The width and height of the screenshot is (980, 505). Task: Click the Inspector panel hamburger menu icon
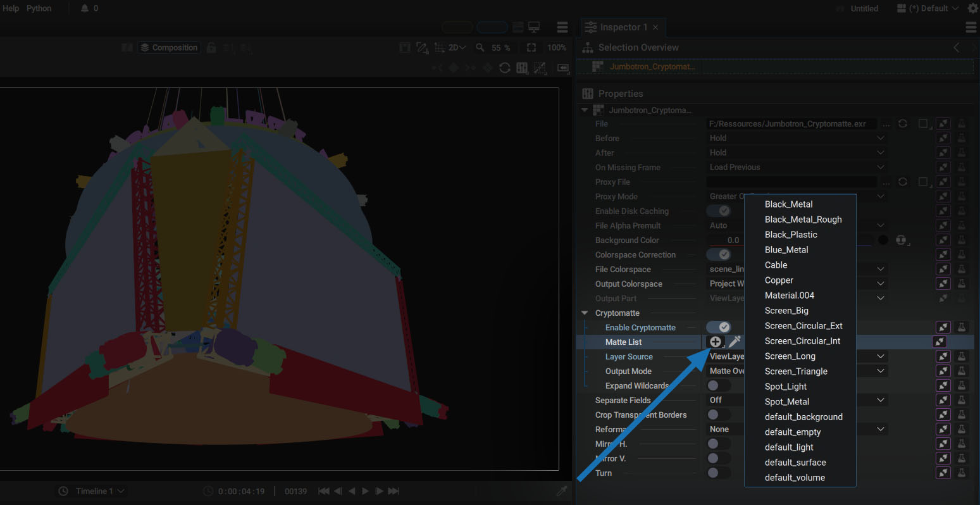971,27
